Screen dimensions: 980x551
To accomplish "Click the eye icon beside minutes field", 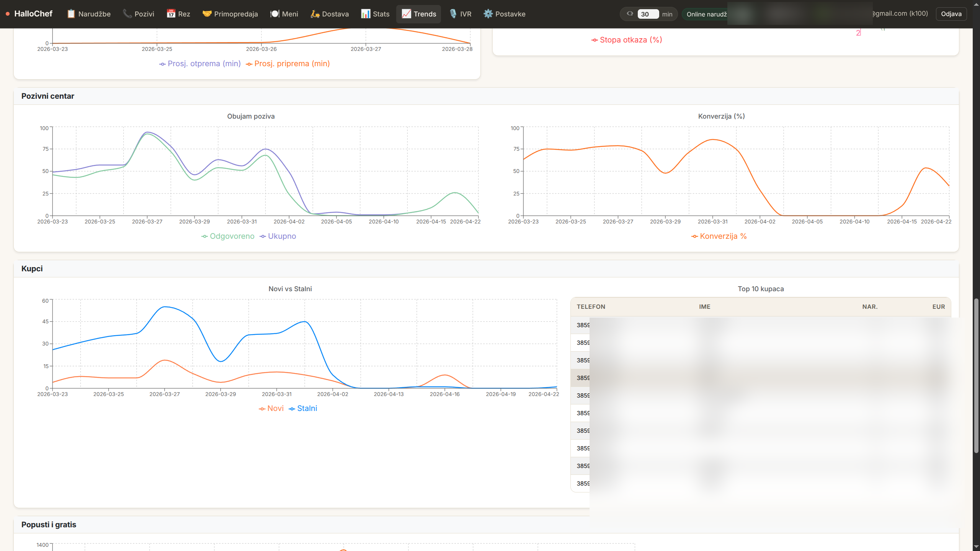I will (630, 14).
